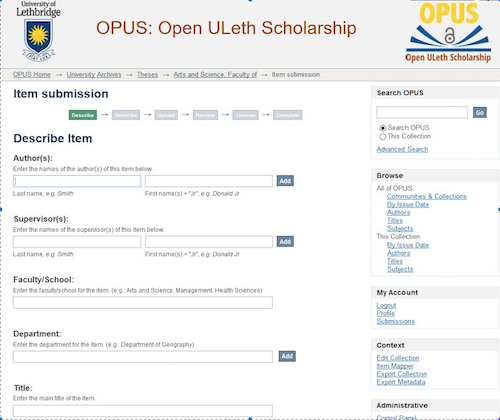Screen dimensions: 500x420
Task: Focus the supervisor last name field
Action: pos(77,242)
